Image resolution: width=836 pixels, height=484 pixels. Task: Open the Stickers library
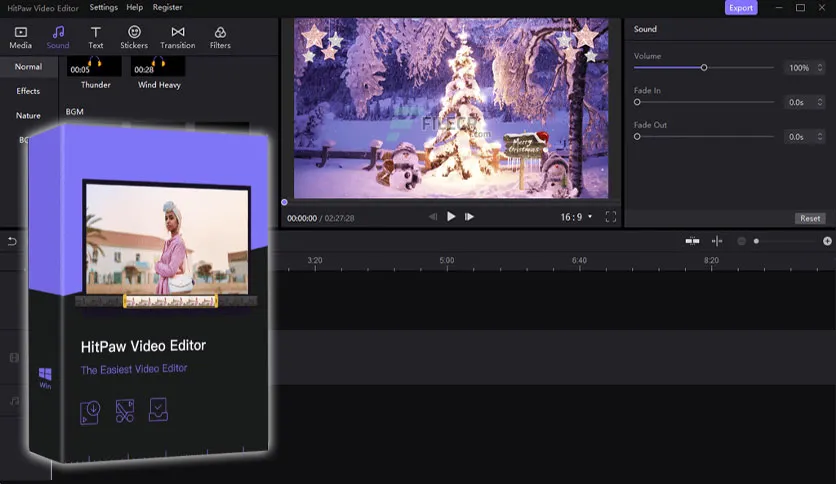134,38
